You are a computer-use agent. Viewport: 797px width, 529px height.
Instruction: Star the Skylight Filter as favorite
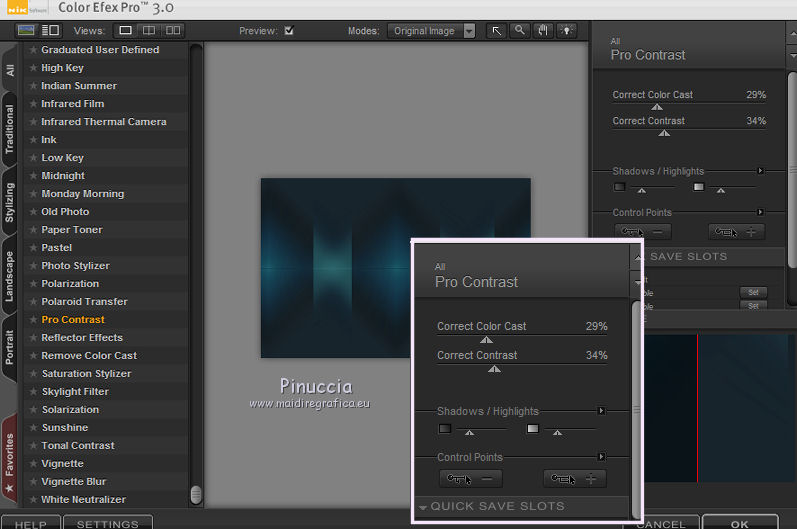coord(33,392)
